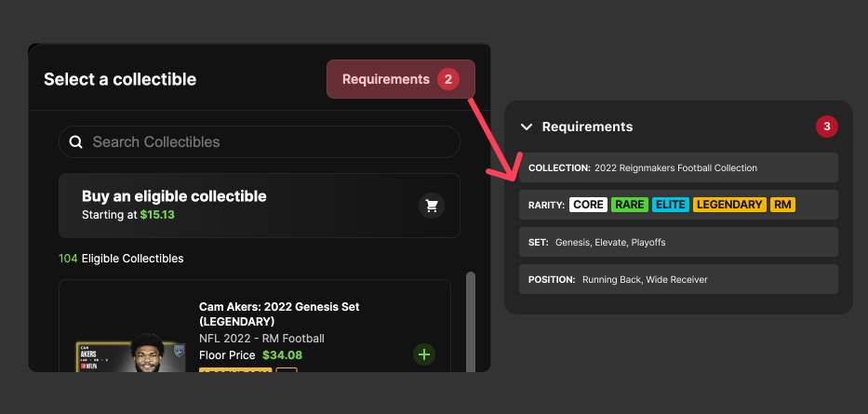Click the Cam Akers card thumbnail

(130, 353)
